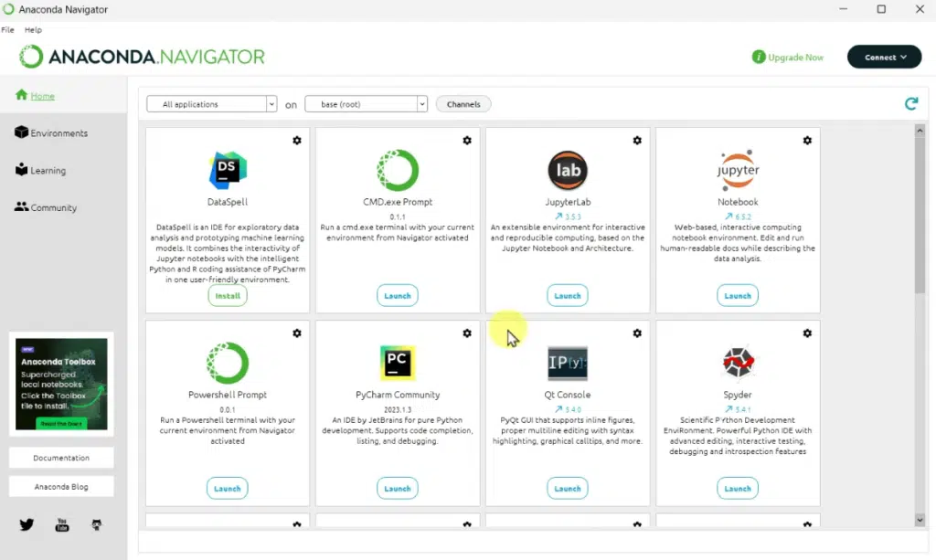Viewport: 936px width, 560px height.
Task: Click the Anaconda Toolbox ad banner
Action: click(x=61, y=384)
